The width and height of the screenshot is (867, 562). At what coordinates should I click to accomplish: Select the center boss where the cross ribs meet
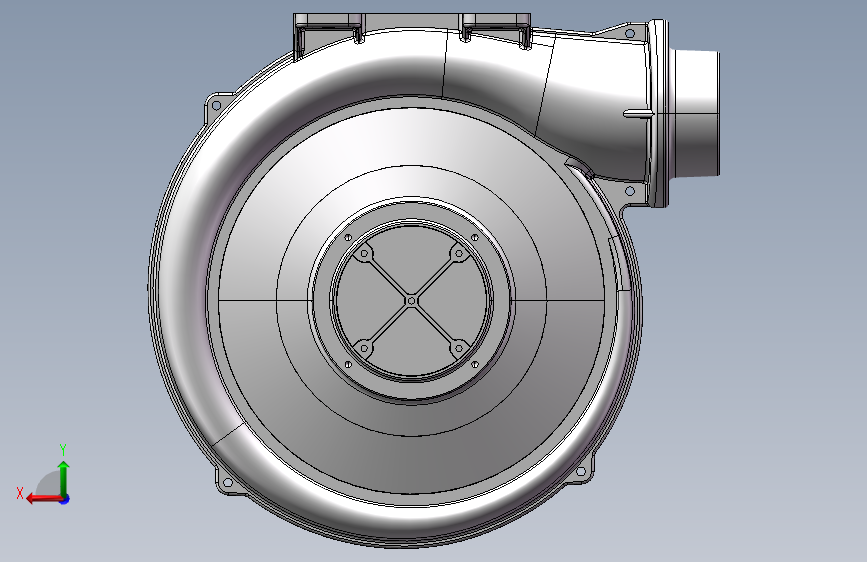click(x=411, y=301)
